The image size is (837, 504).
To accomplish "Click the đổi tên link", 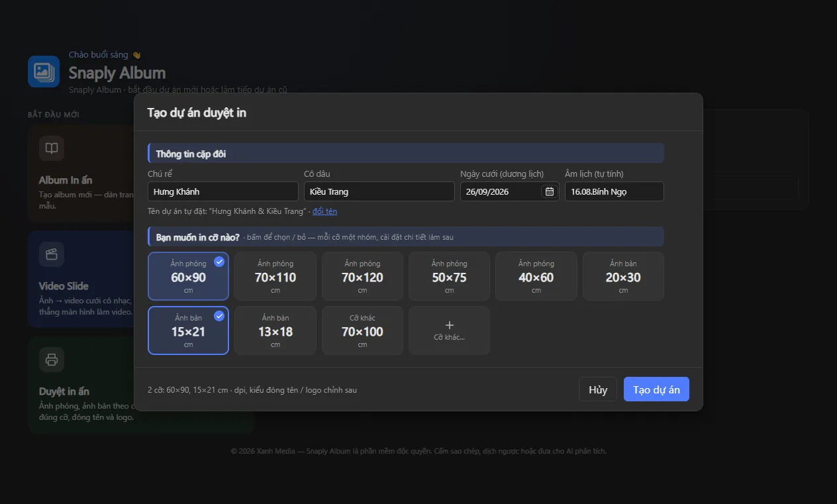I will [325, 211].
